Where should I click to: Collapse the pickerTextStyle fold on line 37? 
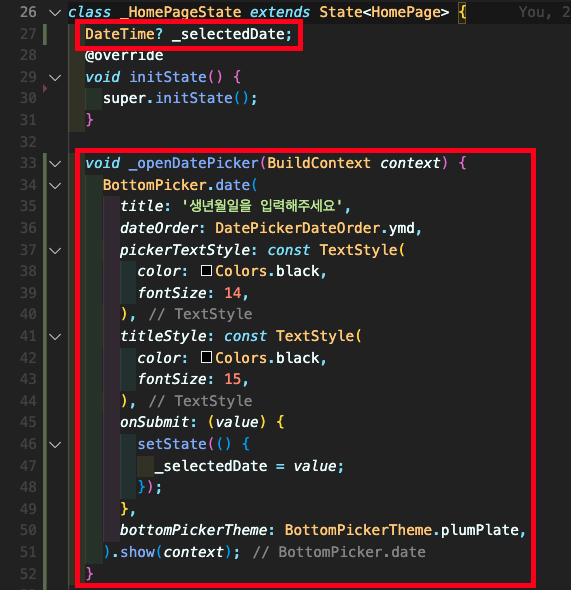tap(55, 251)
